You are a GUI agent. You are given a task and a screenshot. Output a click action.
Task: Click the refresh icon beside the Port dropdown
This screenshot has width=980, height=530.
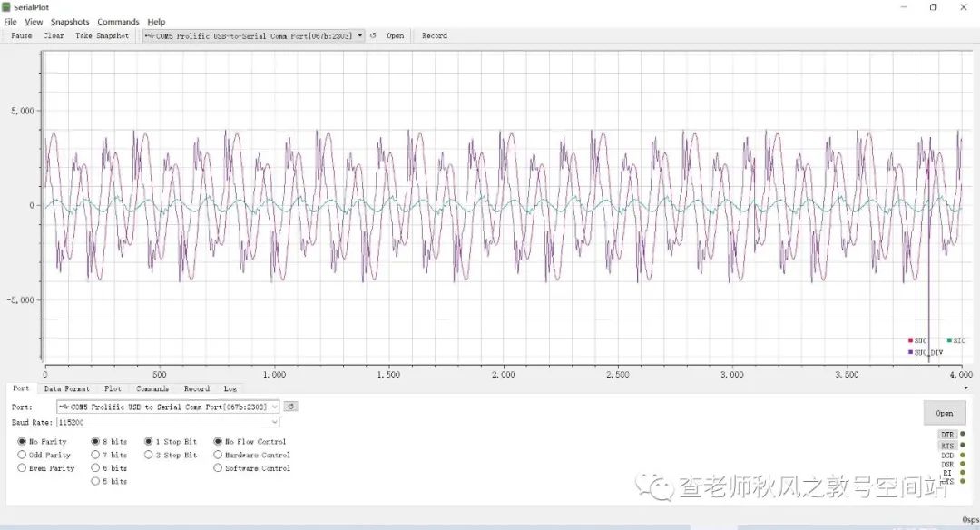(x=290, y=406)
